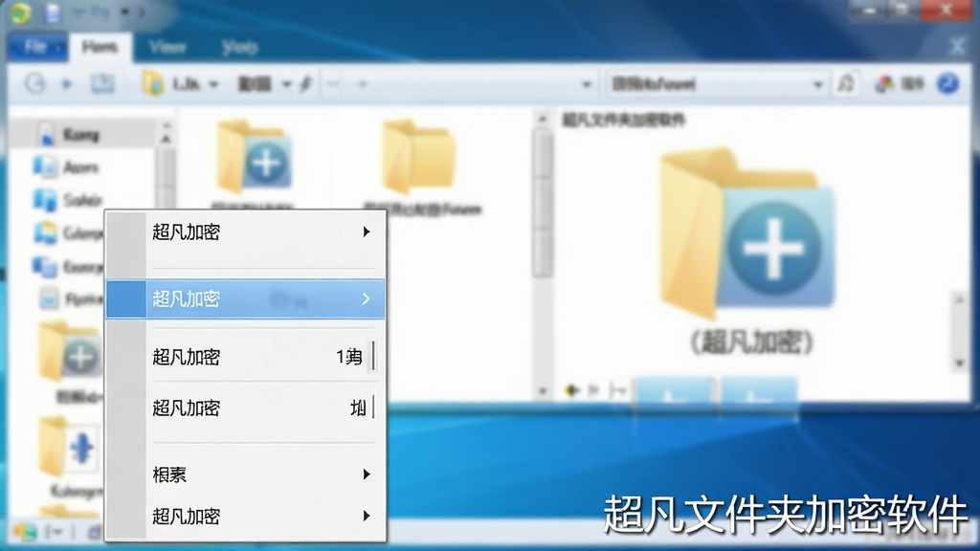Click the Ryote sidebar icon
The width and height of the screenshot is (980, 551).
click(49, 298)
